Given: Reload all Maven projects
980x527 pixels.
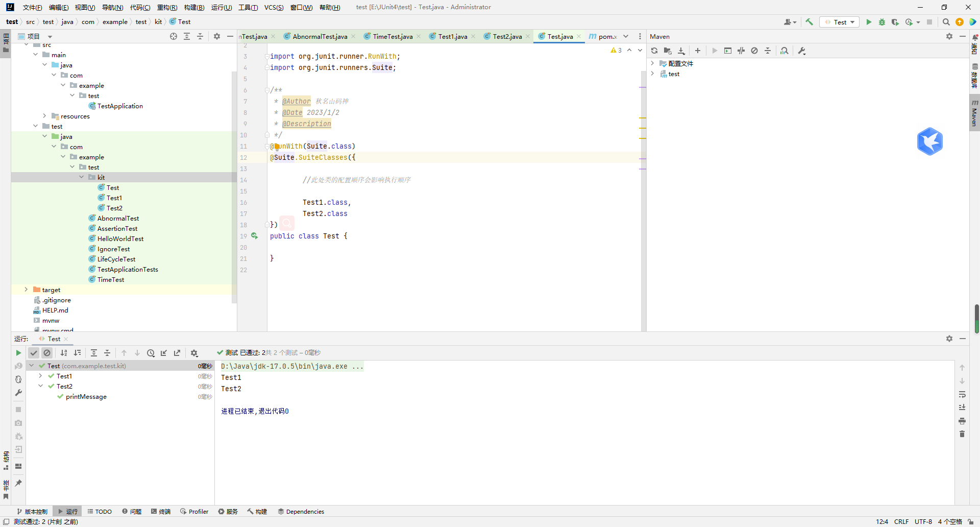Looking at the screenshot, I should pyautogui.click(x=654, y=51).
